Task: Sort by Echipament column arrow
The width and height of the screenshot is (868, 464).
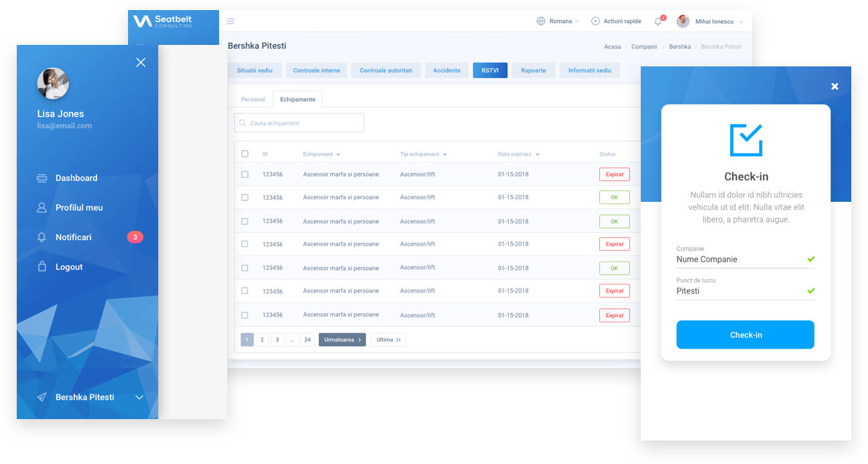Action: click(x=338, y=155)
